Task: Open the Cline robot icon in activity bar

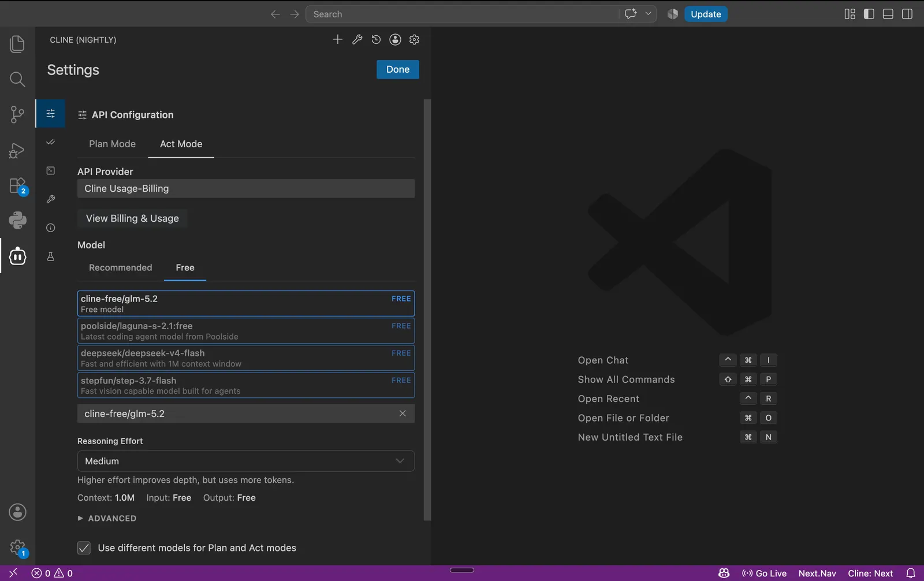Action: [17, 256]
